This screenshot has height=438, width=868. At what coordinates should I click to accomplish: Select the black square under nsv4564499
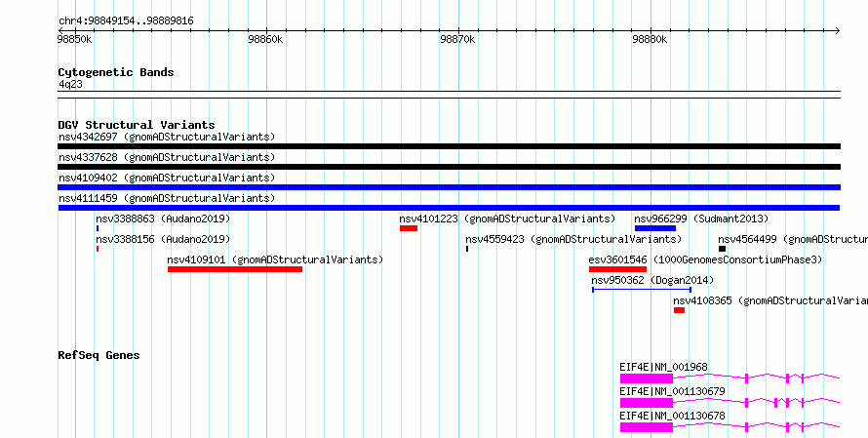pos(722,249)
